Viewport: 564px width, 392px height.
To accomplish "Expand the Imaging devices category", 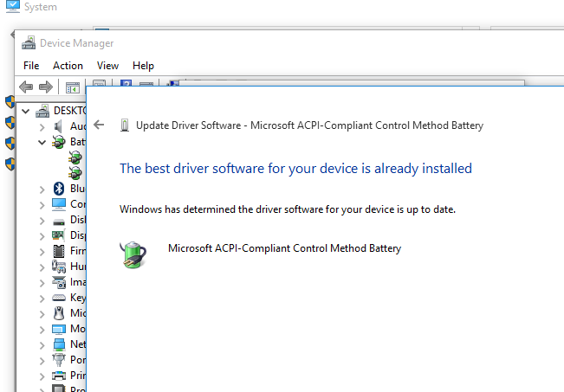I will coord(42,283).
